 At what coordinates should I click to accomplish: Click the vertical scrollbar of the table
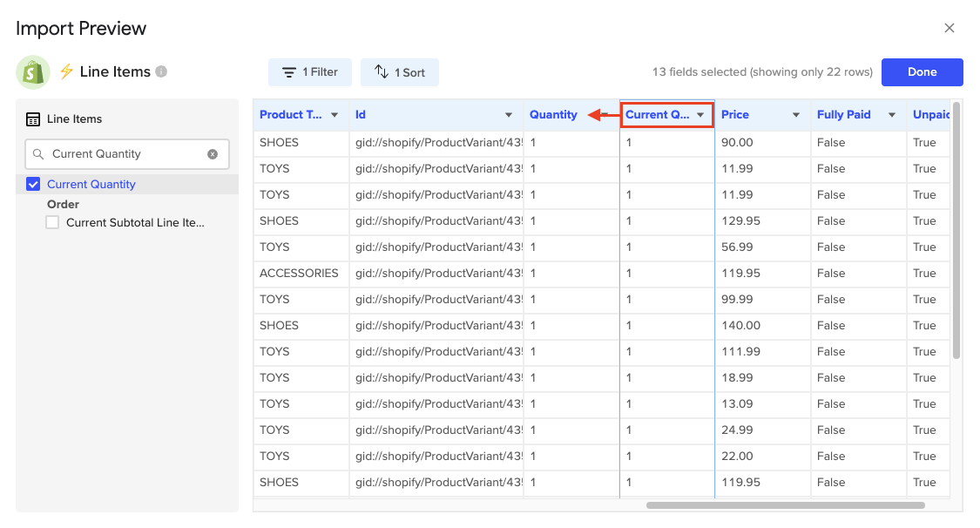point(956,230)
